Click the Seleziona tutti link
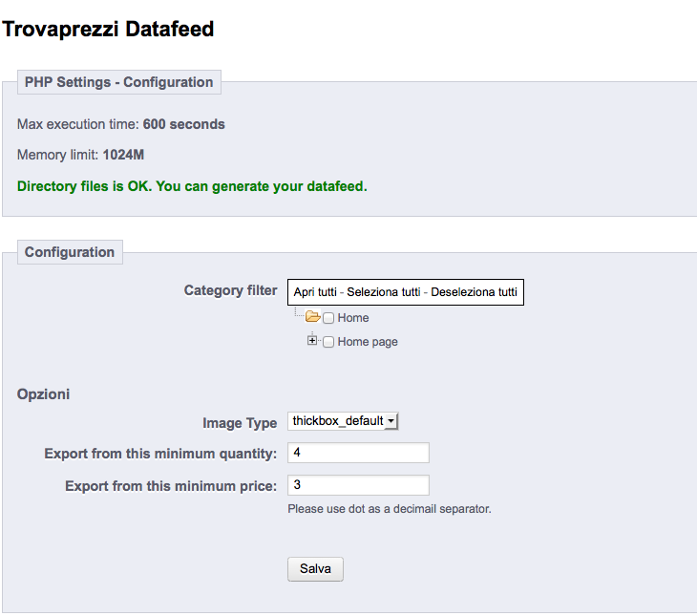The width and height of the screenshot is (697, 616). point(384,292)
